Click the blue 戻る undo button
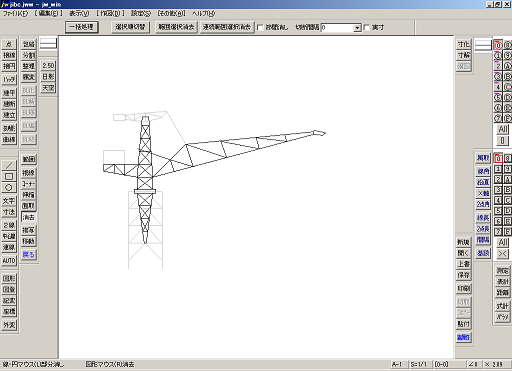 [29, 255]
